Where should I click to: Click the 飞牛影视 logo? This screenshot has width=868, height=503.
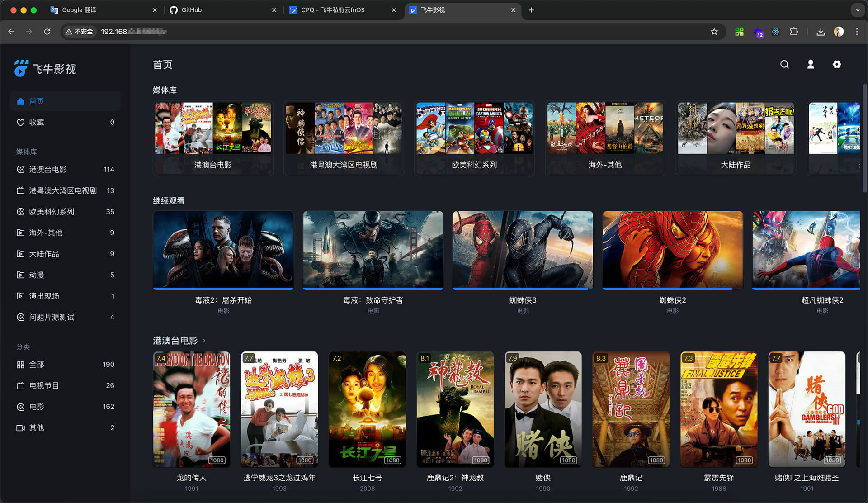(x=45, y=69)
